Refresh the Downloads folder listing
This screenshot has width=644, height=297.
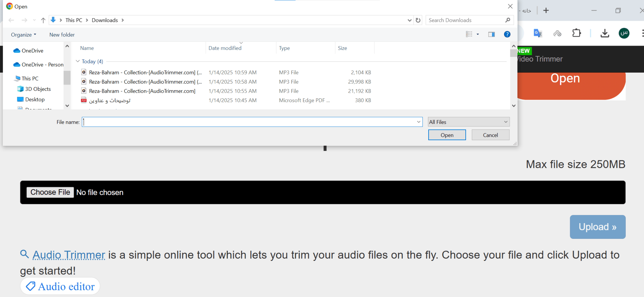[418, 20]
